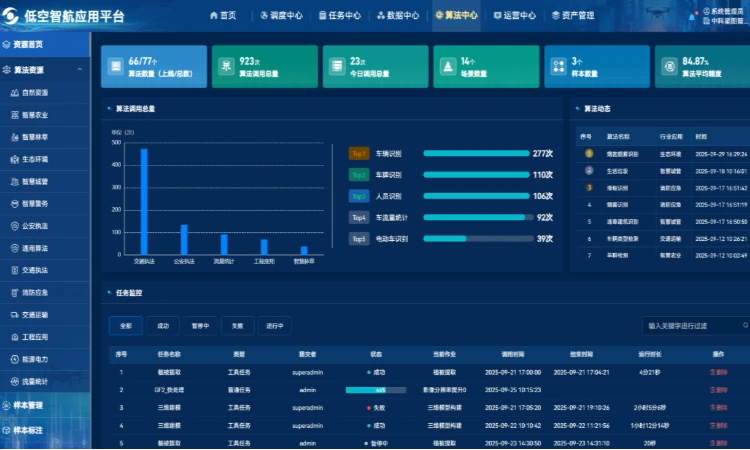Filter tasks by 失败
750x450 pixels.
click(x=238, y=326)
